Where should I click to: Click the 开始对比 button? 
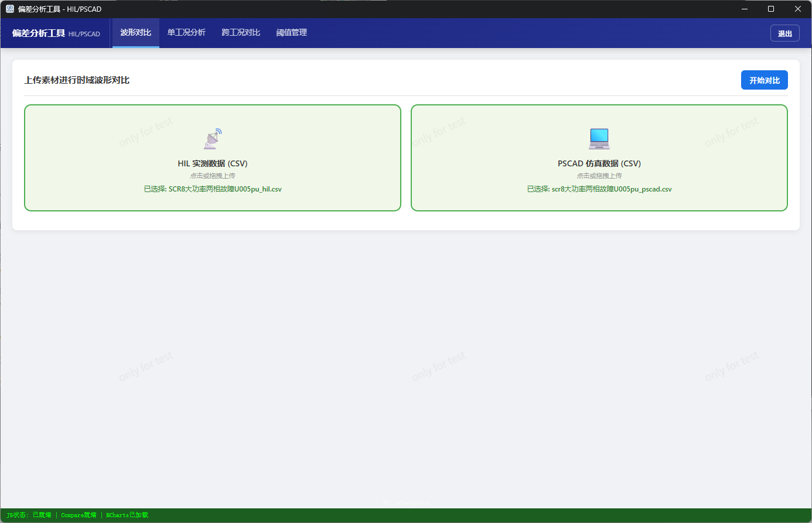[x=765, y=80]
